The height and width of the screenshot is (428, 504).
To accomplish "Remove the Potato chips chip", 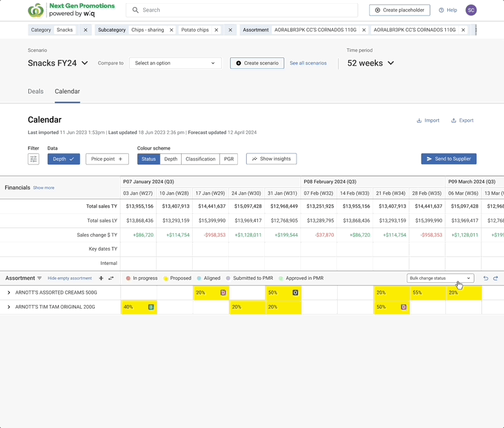I will pyautogui.click(x=217, y=30).
